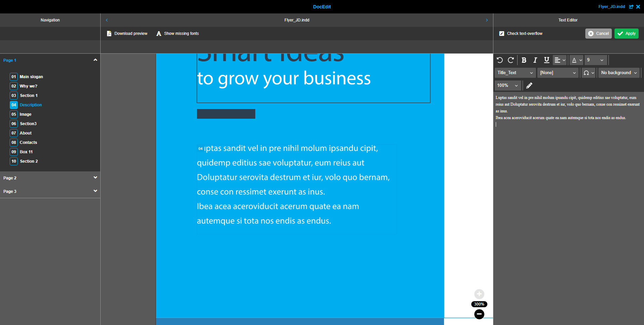
Task: Select the Description item under Page 1
Action: pyautogui.click(x=31, y=105)
